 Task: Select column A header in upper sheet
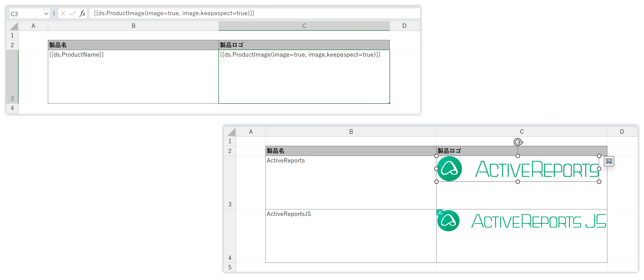[33, 26]
